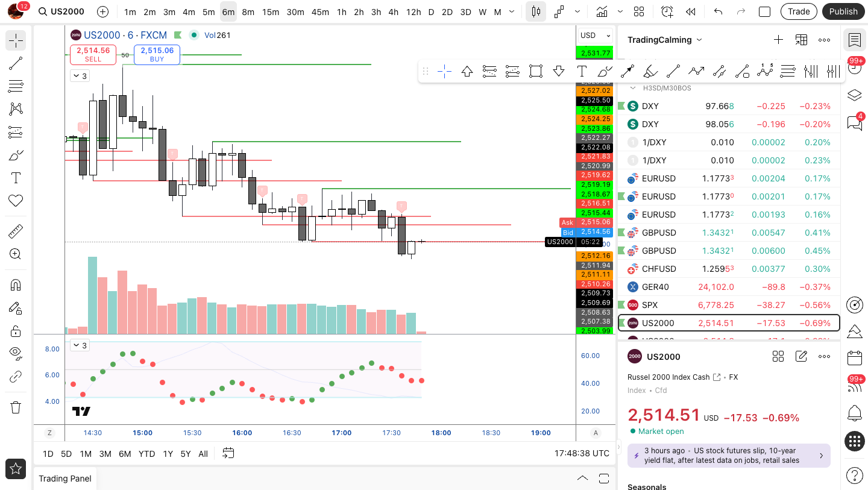Click the Trade button

coord(799,11)
